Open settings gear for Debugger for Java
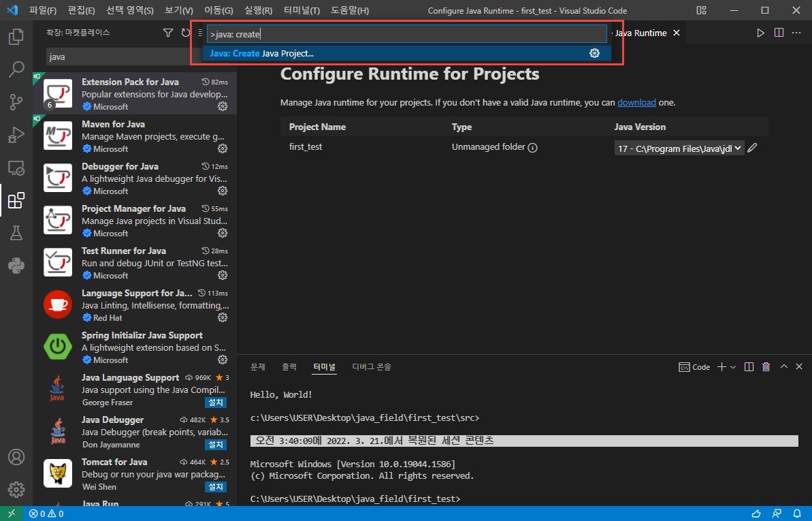 223,191
